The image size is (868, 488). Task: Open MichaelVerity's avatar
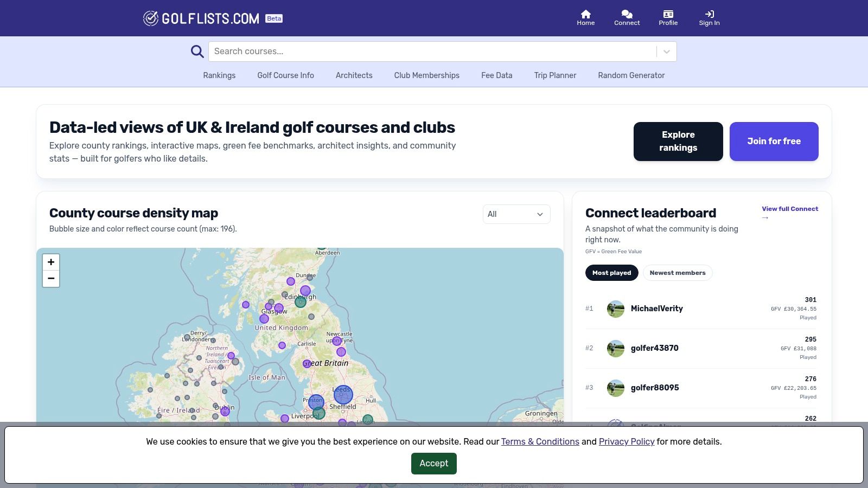pos(616,309)
